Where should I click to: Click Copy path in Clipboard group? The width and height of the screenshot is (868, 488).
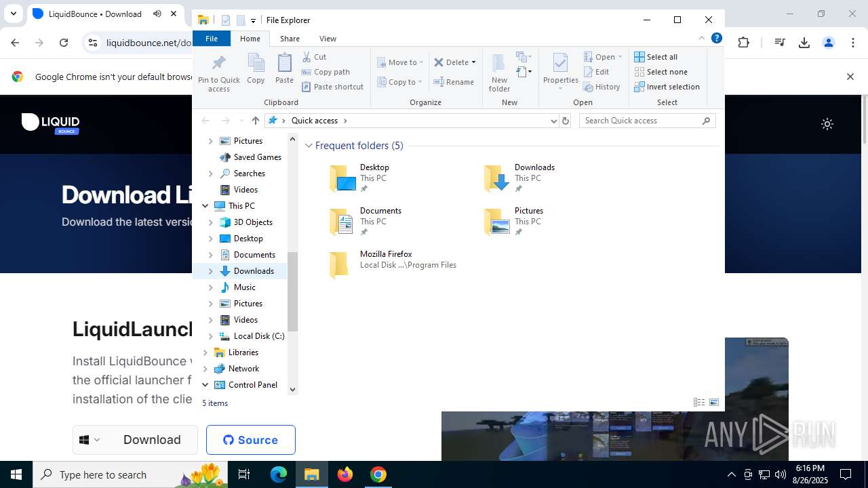[325, 72]
